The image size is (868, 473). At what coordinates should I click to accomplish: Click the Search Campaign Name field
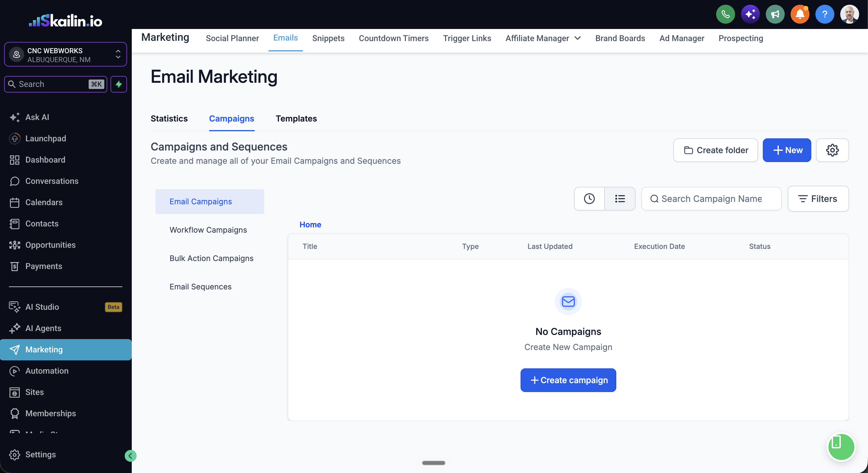tap(711, 199)
